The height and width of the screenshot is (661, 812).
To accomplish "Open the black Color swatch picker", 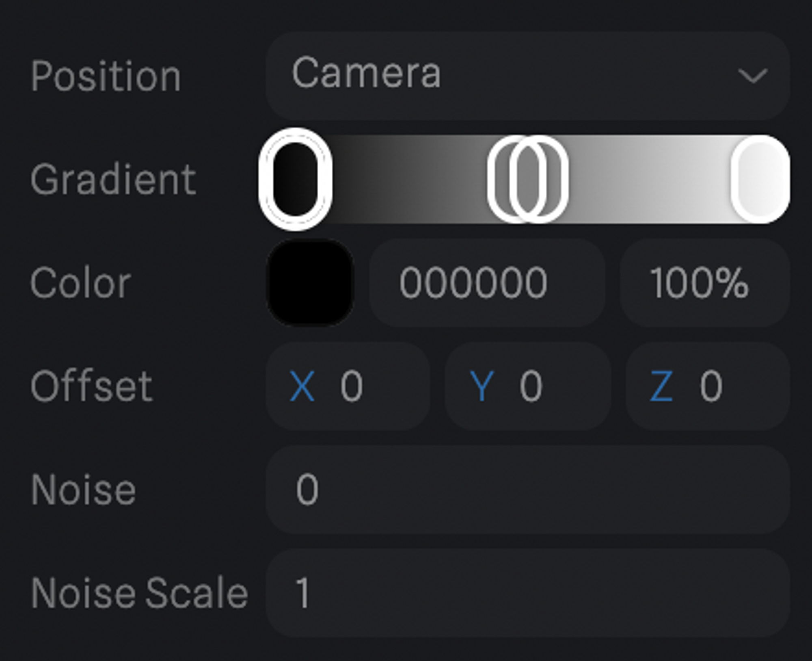I will [x=310, y=282].
